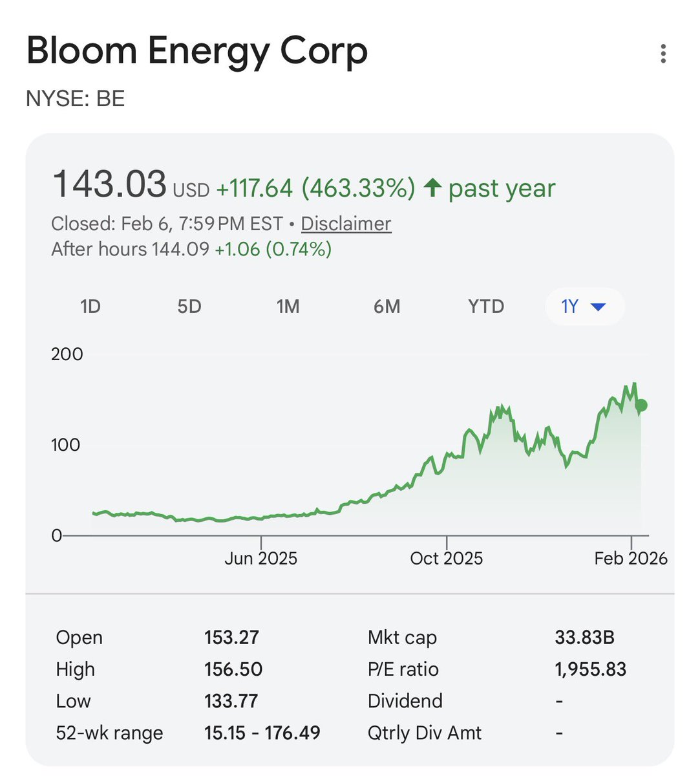The image size is (700, 776).
Task: Click the green current price dot on chart
Action: point(641,405)
